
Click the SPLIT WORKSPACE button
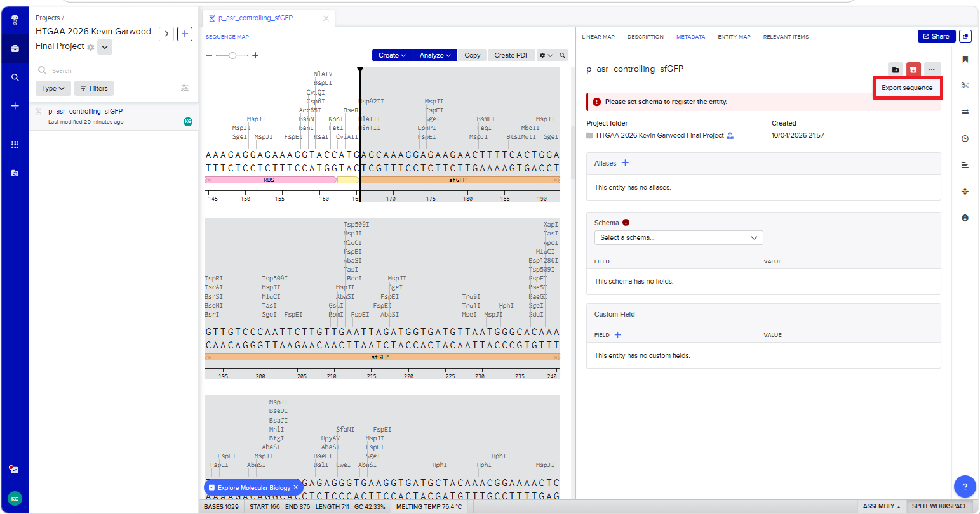pos(939,506)
